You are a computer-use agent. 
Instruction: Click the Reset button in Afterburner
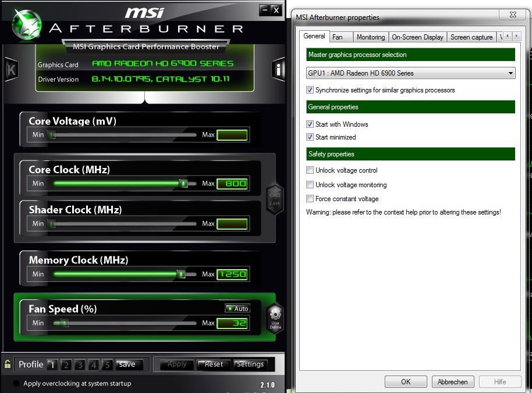tap(214, 365)
